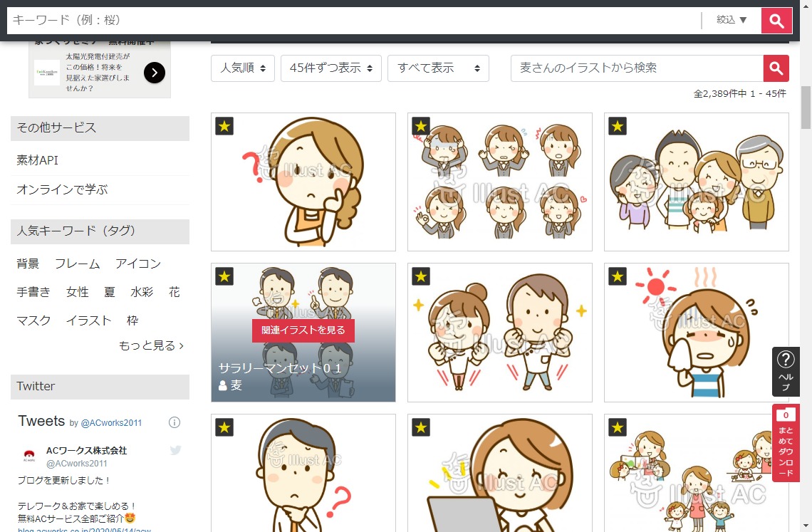Click the red search icon beside 麦さん search field
This screenshot has height=532, width=812.
(x=776, y=68)
